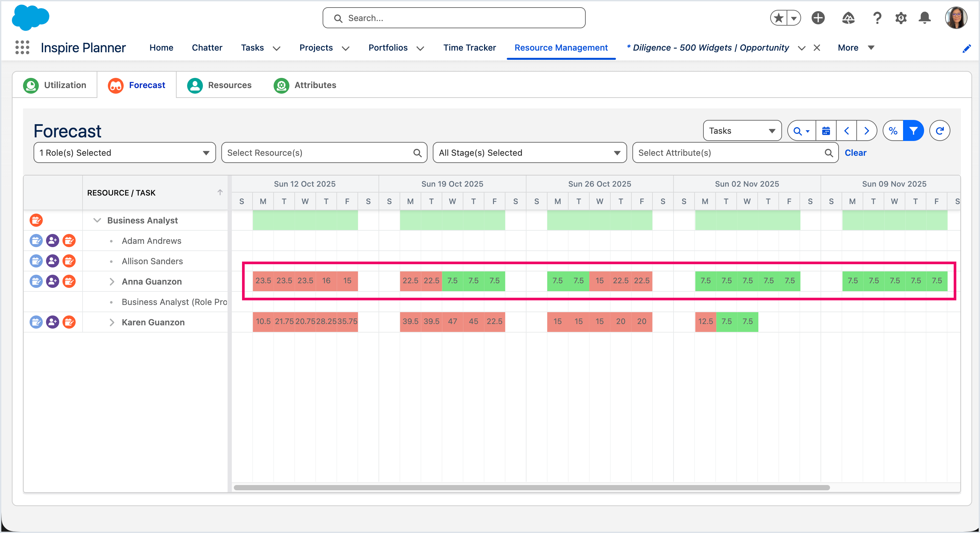980x533 pixels.
Task: Open the Tasks navigation tab
Action: 252,48
